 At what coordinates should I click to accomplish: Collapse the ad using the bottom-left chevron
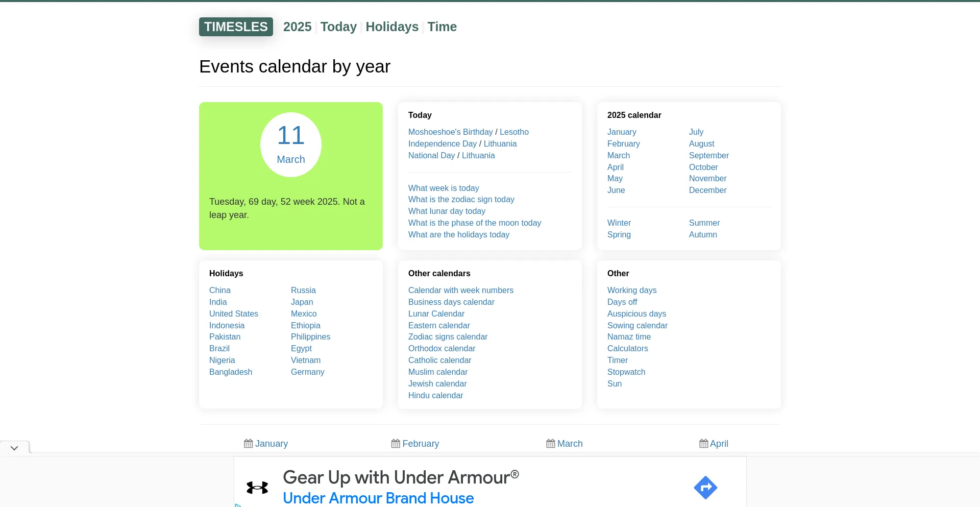14,448
